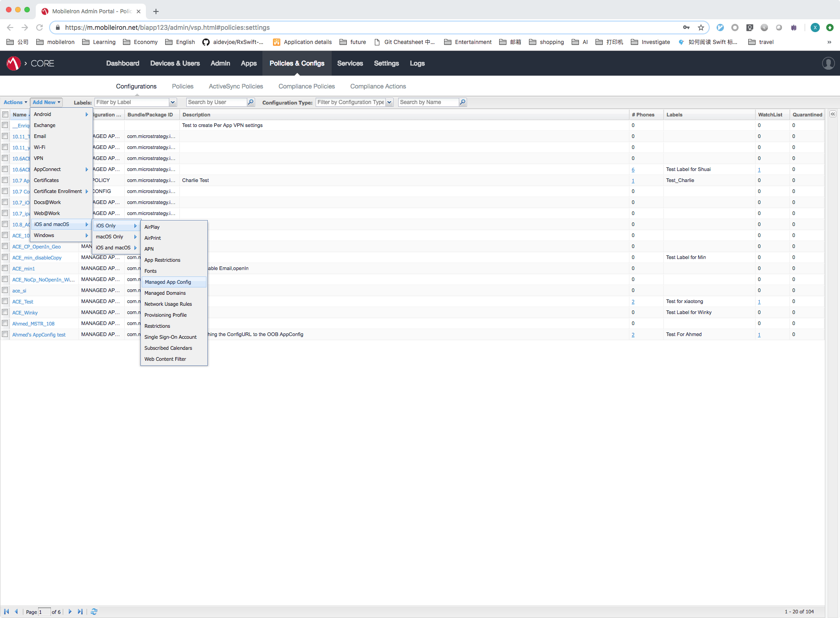Open the Add New dropdown
The width and height of the screenshot is (840, 618).
tap(46, 102)
